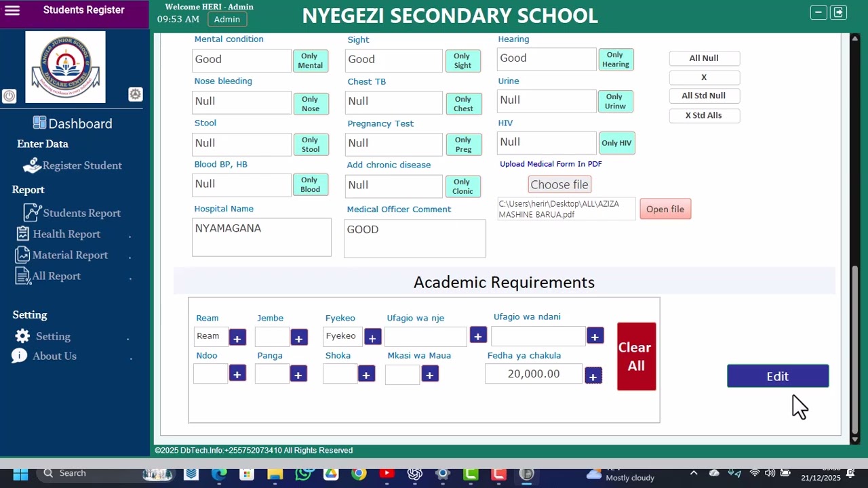Click the power icon beside the school logo

coord(9,96)
